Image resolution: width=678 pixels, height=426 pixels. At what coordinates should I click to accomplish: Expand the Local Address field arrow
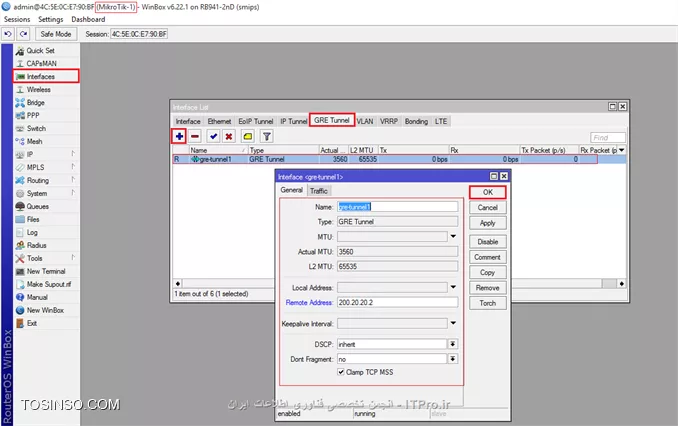click(453, 287)
